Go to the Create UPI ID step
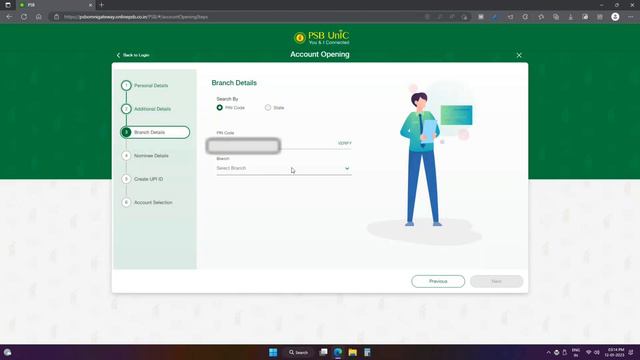The width and height of the screenshot is (640, 360). pos(148,179)
